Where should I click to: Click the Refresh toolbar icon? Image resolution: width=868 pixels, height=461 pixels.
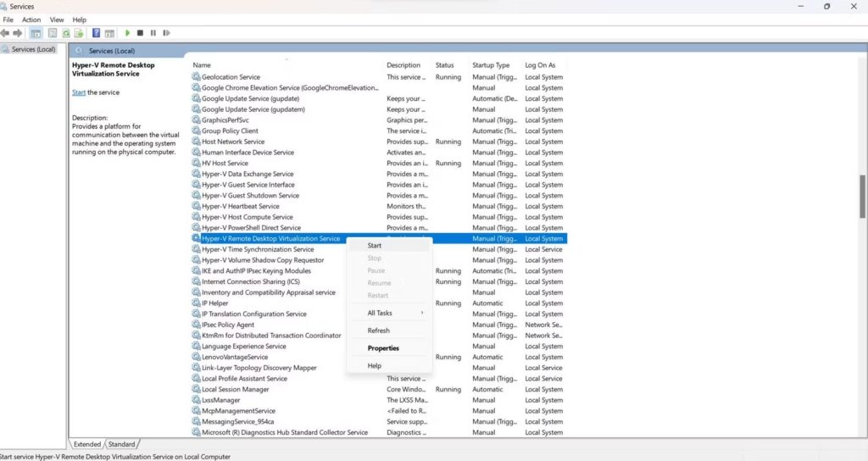click(65, 33)
